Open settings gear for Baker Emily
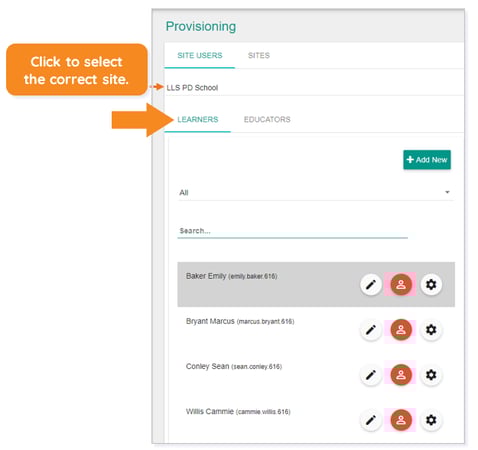The image size is (478, 450). tap(431, 285)
